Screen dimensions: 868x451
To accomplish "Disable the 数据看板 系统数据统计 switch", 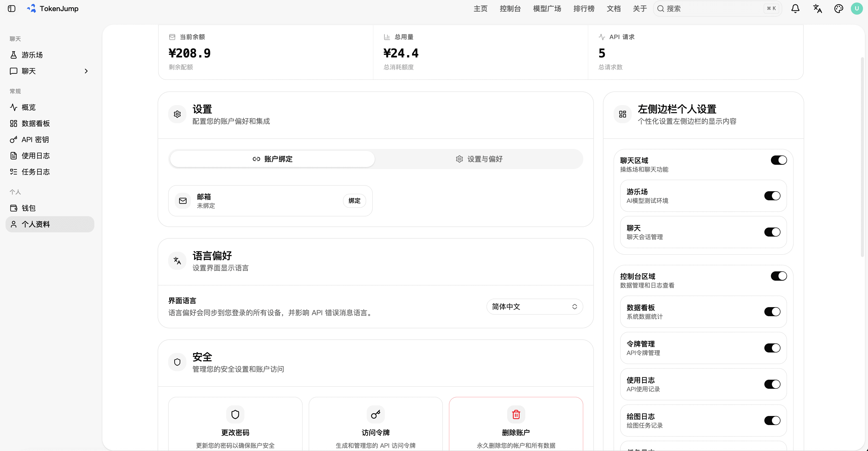I will [772, 312].
